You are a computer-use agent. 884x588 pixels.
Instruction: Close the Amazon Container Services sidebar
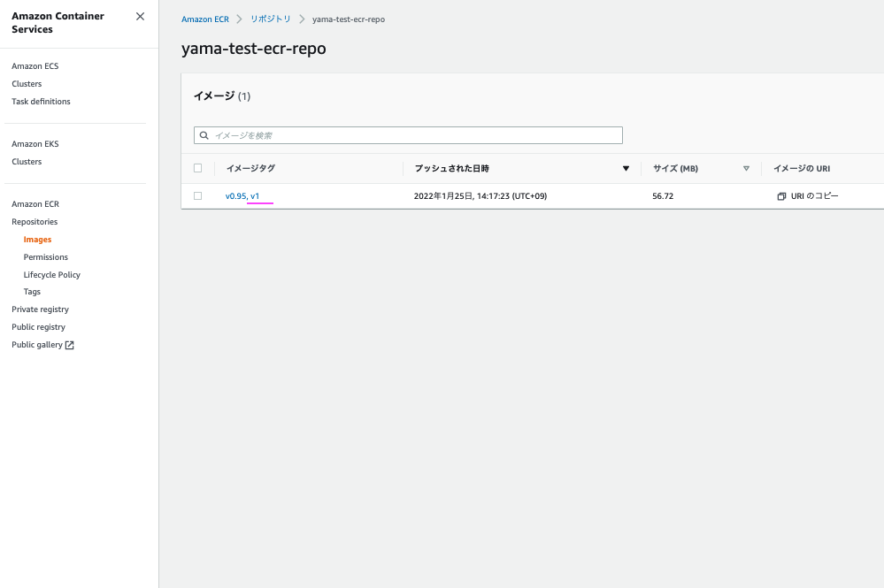[141, 16]
